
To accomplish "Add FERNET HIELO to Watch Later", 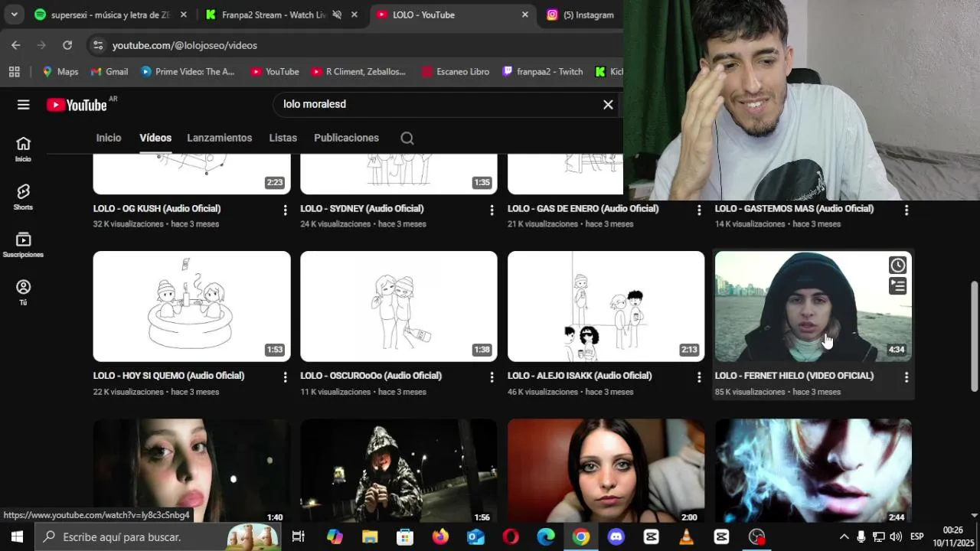I will coord(897,266).
